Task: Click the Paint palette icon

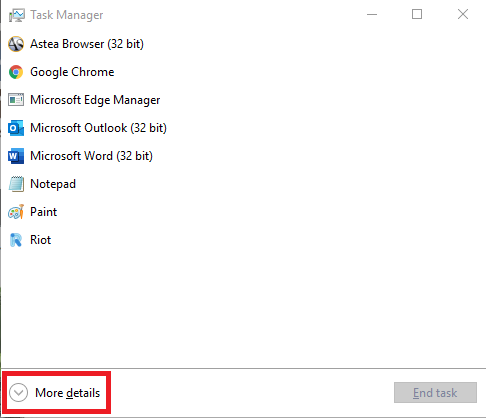Action: pyautogui.click(x=16, y=212)
